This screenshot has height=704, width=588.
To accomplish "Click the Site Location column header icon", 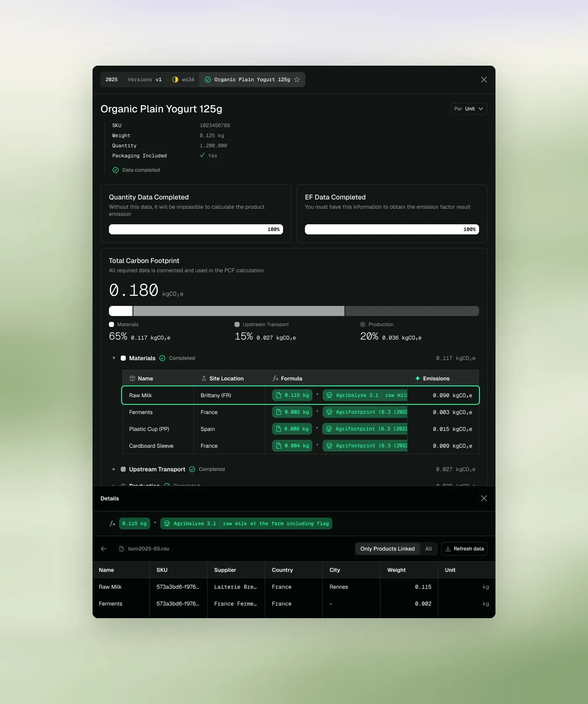I will click(x=204, y=378).
